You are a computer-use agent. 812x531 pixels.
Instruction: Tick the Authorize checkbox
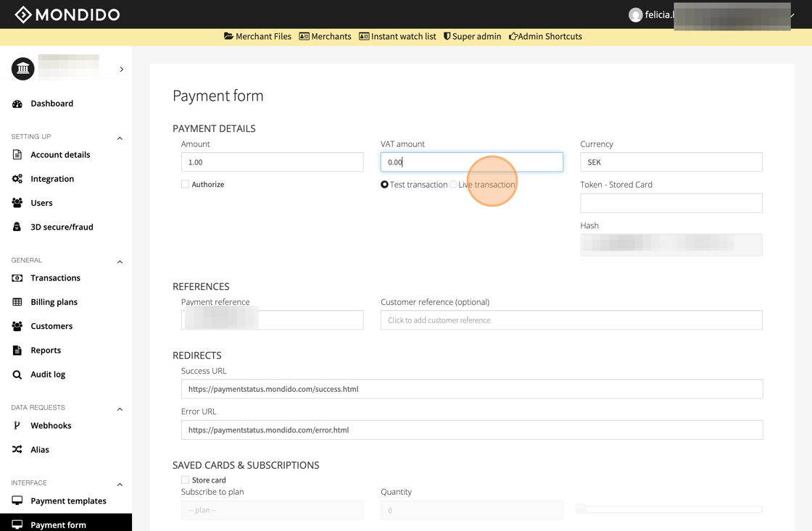[185, 184]
